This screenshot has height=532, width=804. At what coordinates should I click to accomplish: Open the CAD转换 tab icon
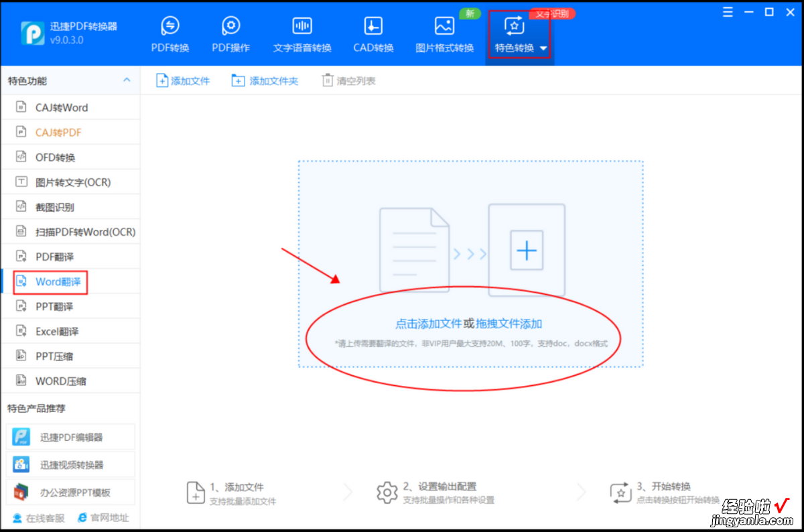[x=373, y=25]
